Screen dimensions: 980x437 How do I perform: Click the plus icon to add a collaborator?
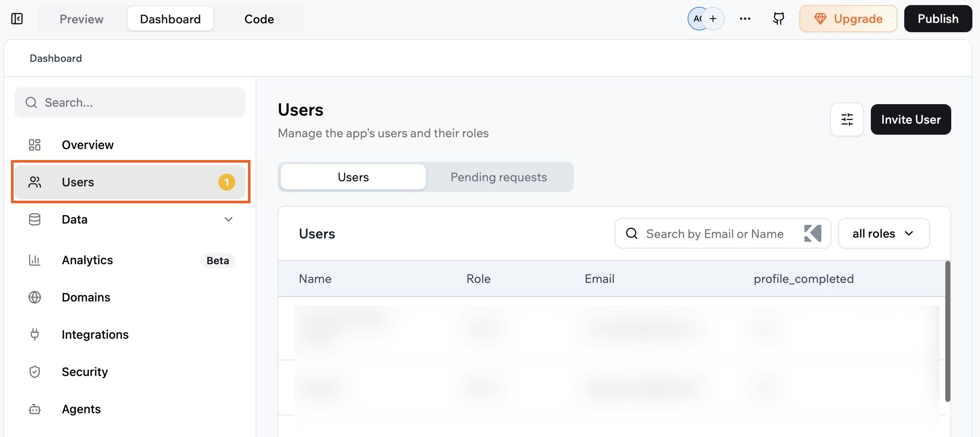click(713, 19)
